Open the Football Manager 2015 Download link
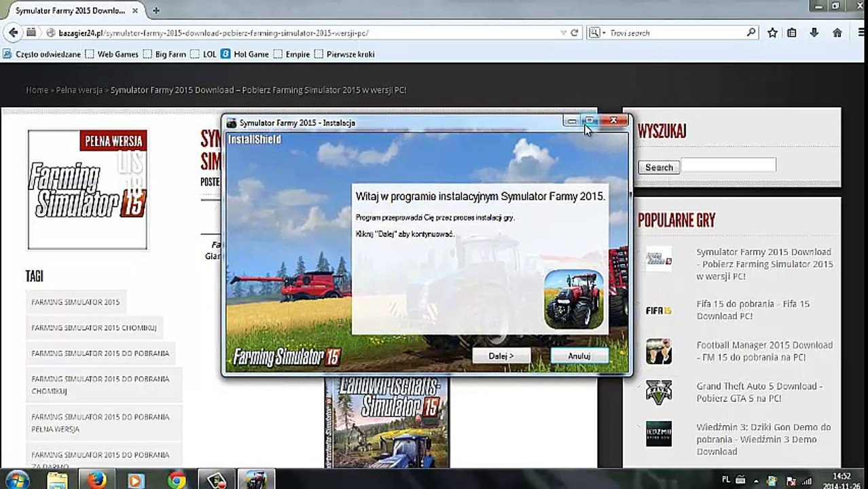 764,351
